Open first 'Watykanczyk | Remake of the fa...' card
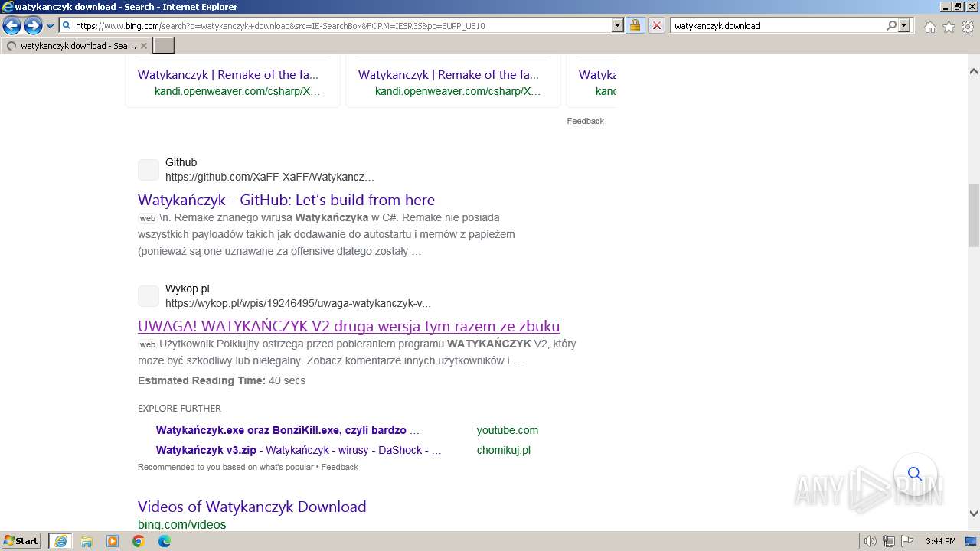980x551 pixels. (228, 75)
